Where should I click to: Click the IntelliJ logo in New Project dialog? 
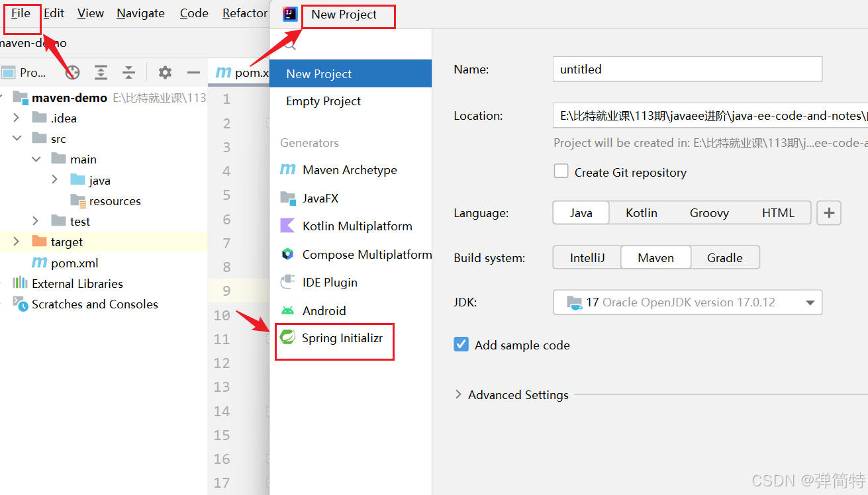tap(290, 14)
